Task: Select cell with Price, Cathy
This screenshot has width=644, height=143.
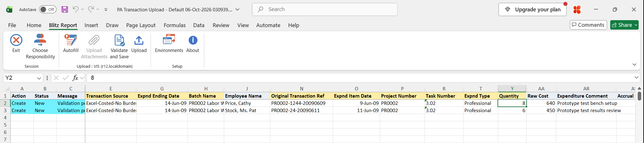Action: point(247,103)
